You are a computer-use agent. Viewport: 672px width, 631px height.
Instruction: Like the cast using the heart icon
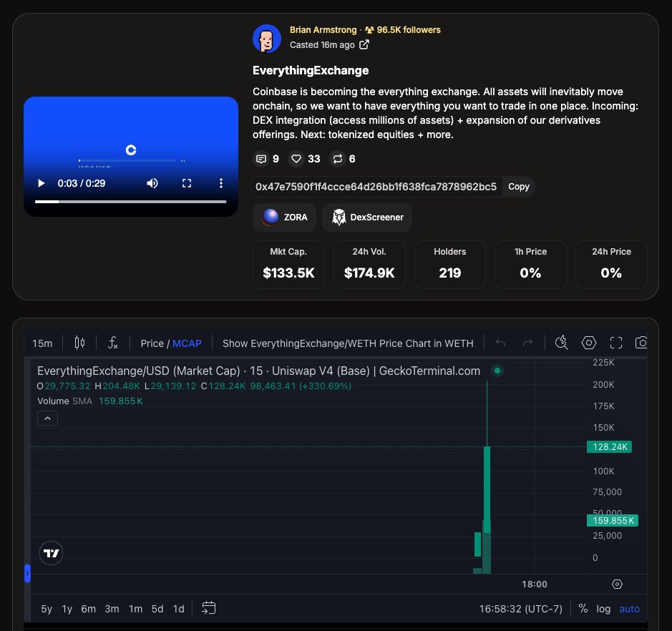(x=296, y=159)
